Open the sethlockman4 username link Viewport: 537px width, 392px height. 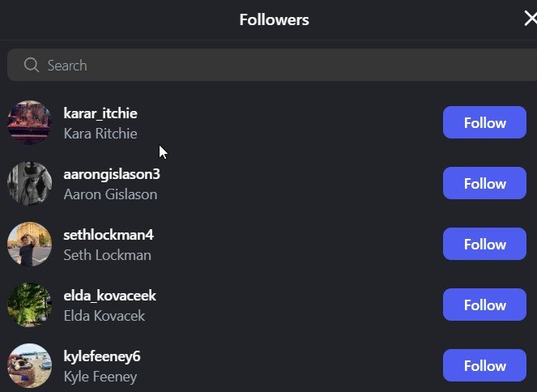pos(109,235)
